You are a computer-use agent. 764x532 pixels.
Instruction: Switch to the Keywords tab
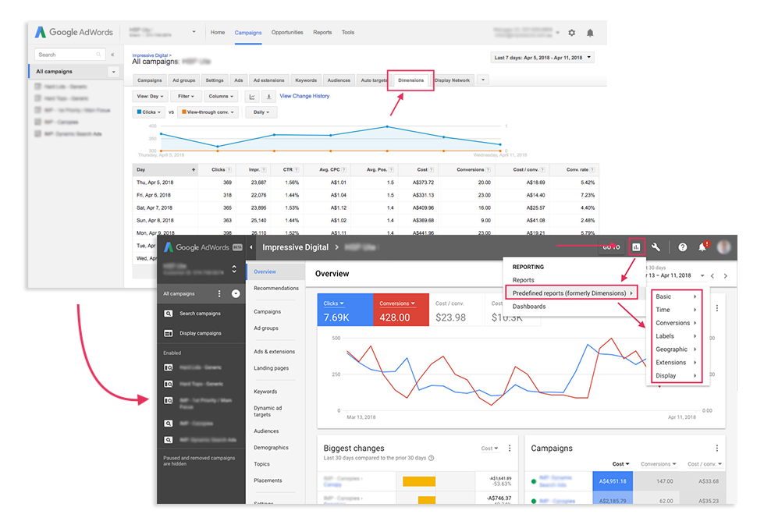[x=306, y=80]
